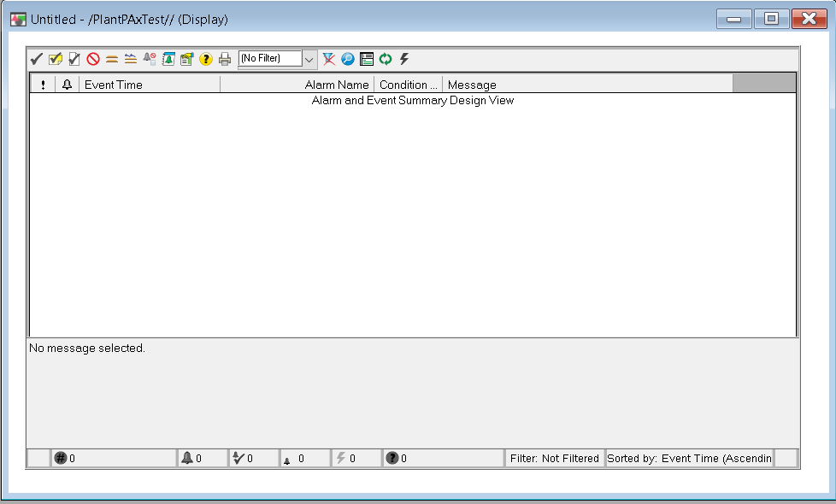
Task: Sort by the Event Time column header
Action: click(150, 85)
